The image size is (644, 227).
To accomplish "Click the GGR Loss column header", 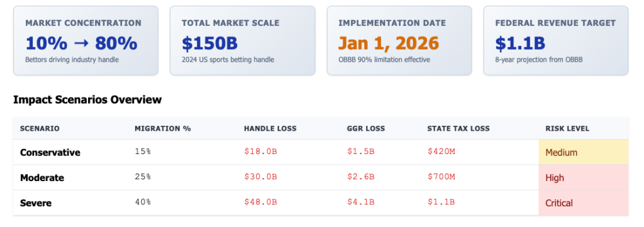I will pyautogui.click(x=366, y=128).
